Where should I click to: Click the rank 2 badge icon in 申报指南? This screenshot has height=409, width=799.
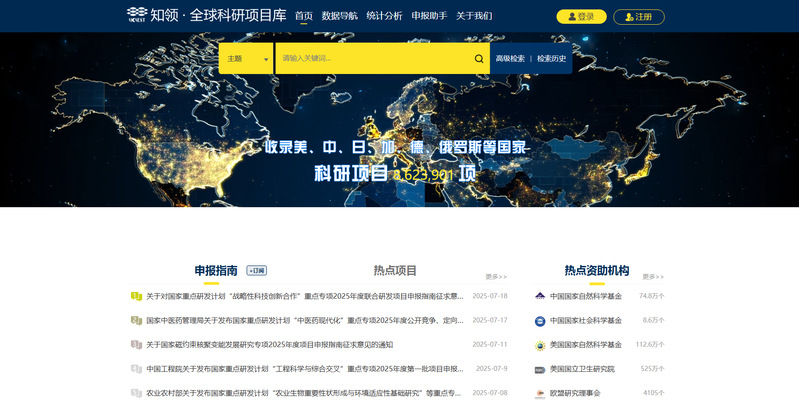coord(136,320)
